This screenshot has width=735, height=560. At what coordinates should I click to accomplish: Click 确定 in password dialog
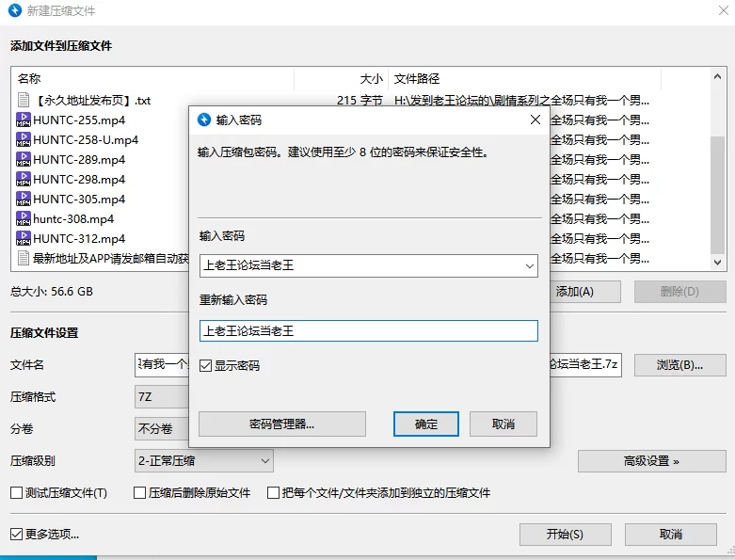coord(426,424)
